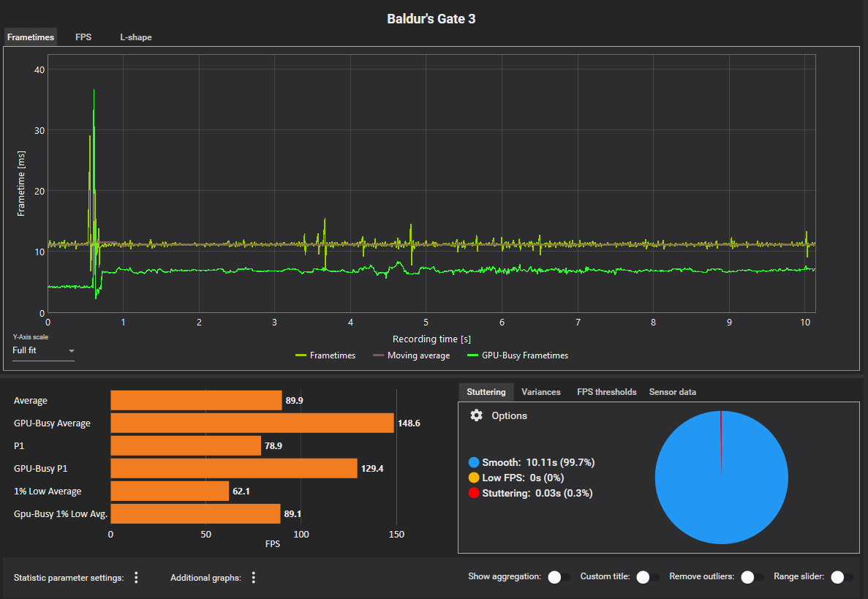Toggle Moving average series in legend
Image resolution: width=868 pixels, height=599 pixels.
[x=411, y=355]
